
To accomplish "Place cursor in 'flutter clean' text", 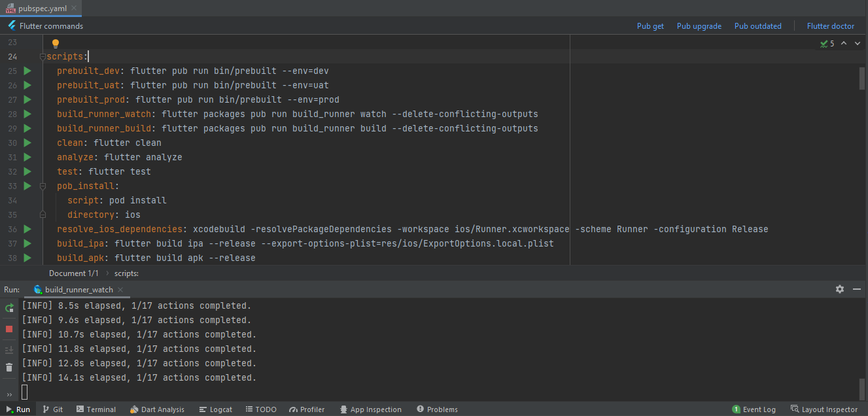I will (128, 143).
